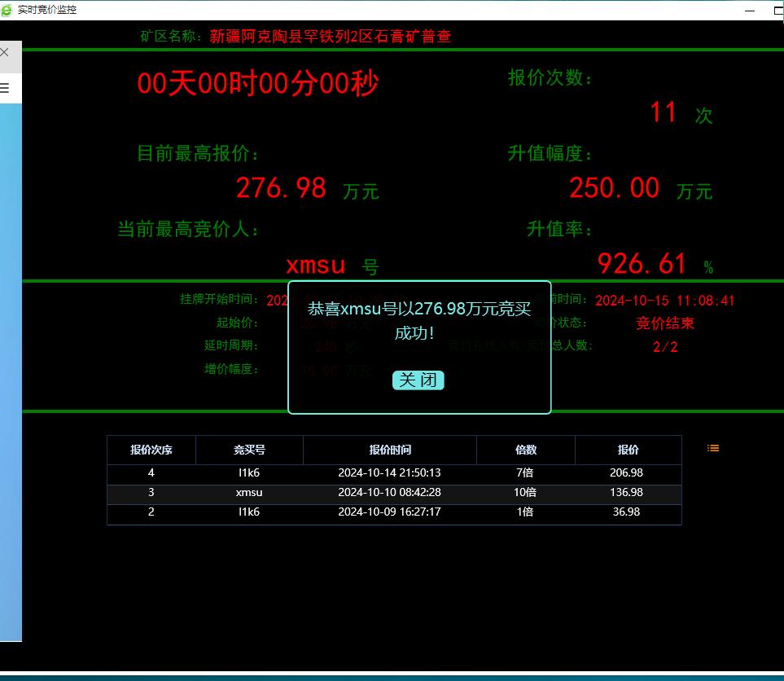Viewport: 784px width, 681px height.
Task: Click the 00天00时00分00秒 countdown timer
Action: [257, 83]
